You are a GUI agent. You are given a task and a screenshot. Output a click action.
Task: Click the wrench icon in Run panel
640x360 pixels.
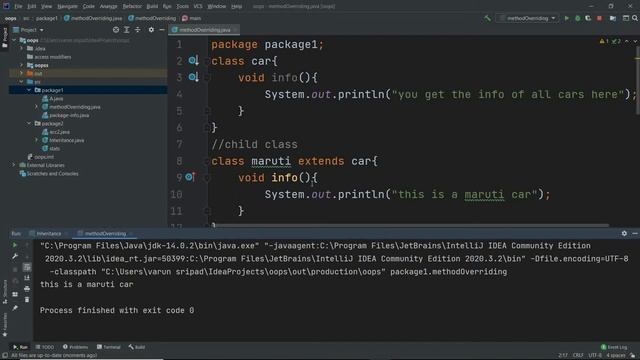click(15, 256)
